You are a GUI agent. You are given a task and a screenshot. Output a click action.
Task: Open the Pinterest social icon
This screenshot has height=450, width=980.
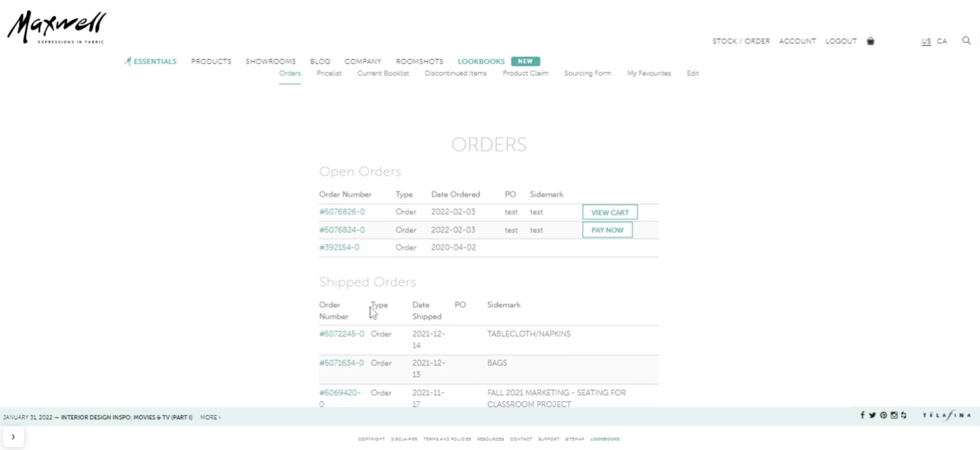(883, 415)
